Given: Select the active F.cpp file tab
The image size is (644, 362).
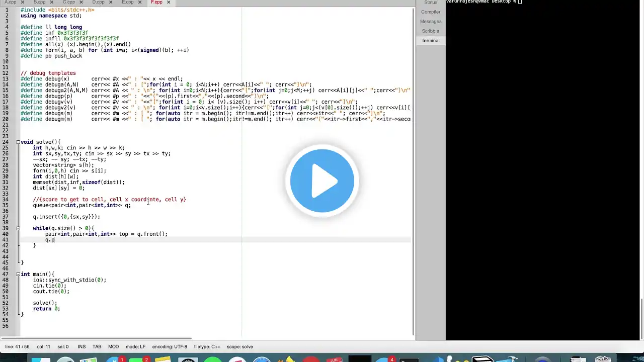Looking at the screenshot, I should pos(156,2).
